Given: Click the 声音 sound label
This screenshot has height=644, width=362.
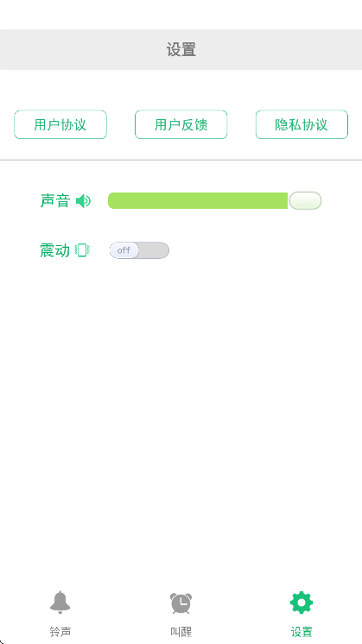Looking at the screenshot, I should click(x=55, y=201).
